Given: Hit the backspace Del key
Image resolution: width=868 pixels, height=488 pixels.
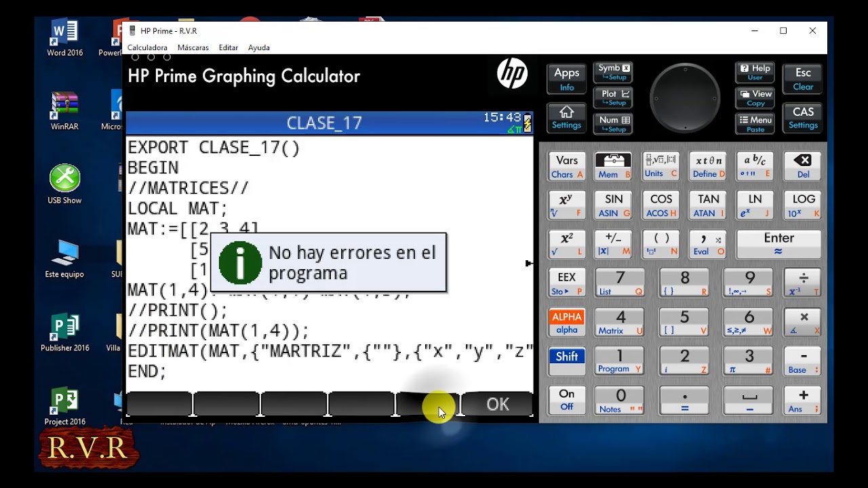Looking at the screenshot, I should pos(803,167).
